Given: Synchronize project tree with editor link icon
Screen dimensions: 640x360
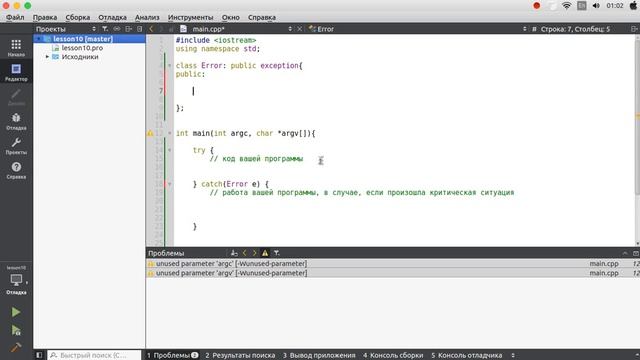Looking at the screenshot, I should click(x=117, y=29).
